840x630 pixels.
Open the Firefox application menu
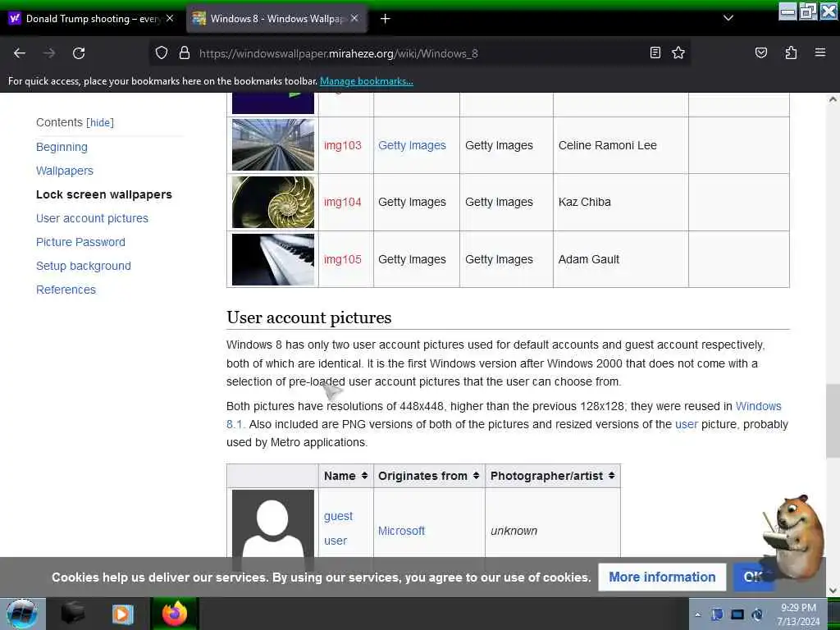tap(819, 53)
